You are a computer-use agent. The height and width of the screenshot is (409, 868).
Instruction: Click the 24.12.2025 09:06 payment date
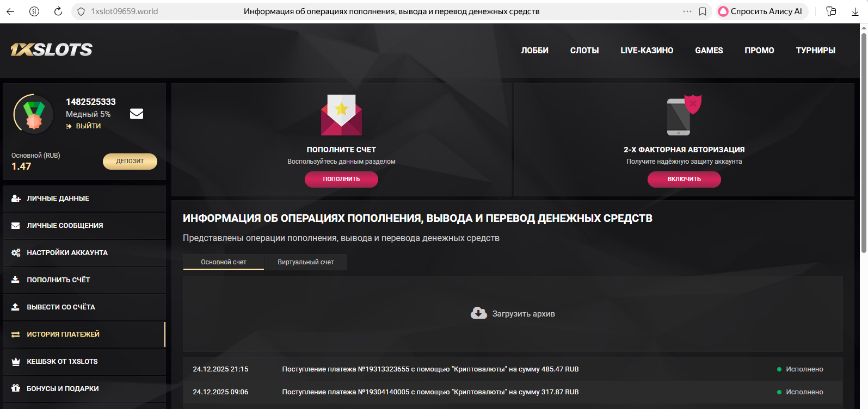click(220, 392)
